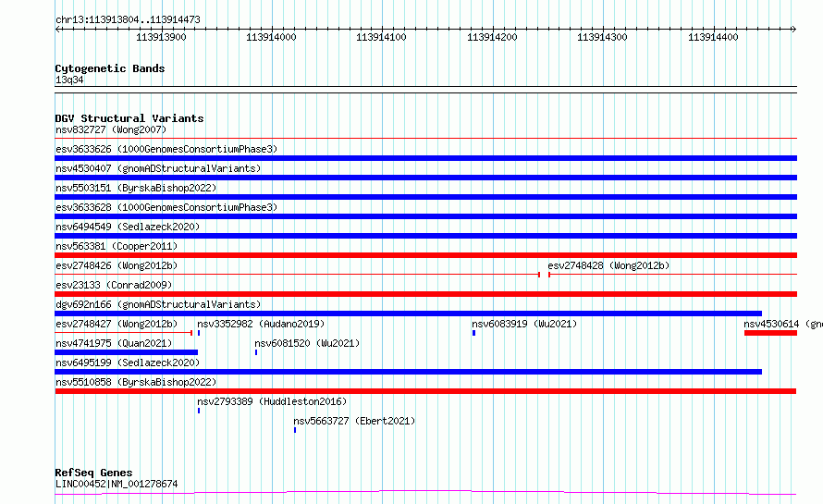Click the thin red nsv832727 variant line
The image size is (823, 504).
(425, 139)
